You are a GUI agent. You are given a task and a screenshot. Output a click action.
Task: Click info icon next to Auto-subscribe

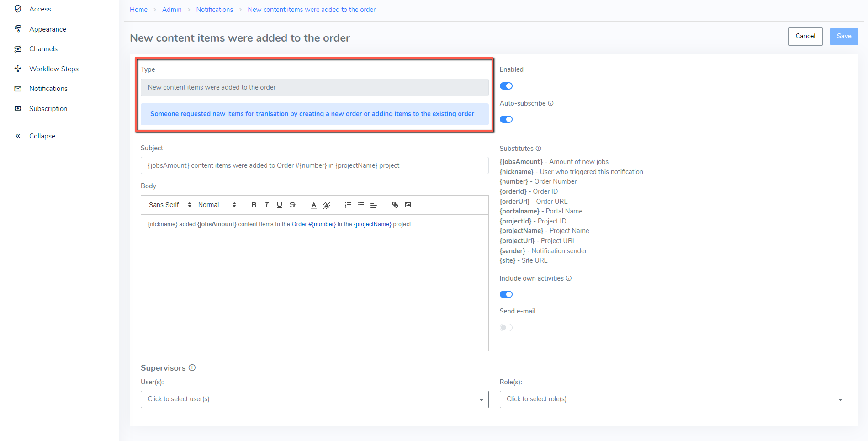pyautogui.click(x=550, y=103)
